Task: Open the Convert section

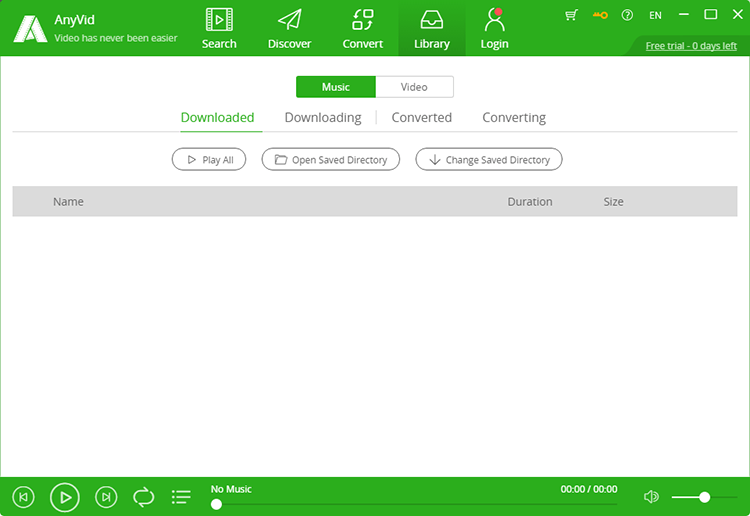Action: tap(363, 29)
